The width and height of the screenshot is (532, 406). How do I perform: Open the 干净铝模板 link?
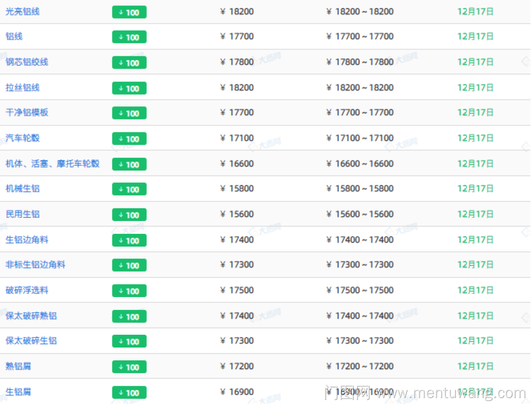tap(27, 113)
